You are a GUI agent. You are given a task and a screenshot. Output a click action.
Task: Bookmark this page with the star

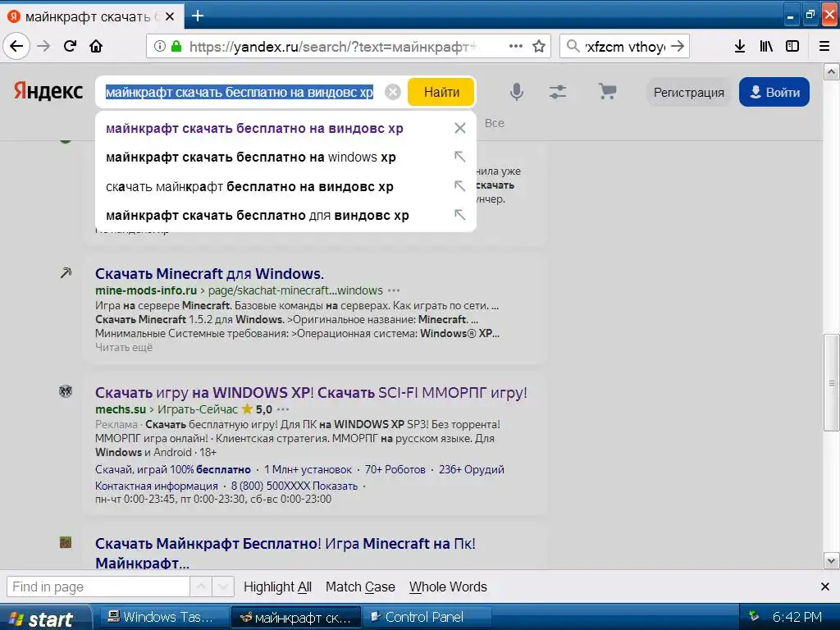(x=539, y=46)
